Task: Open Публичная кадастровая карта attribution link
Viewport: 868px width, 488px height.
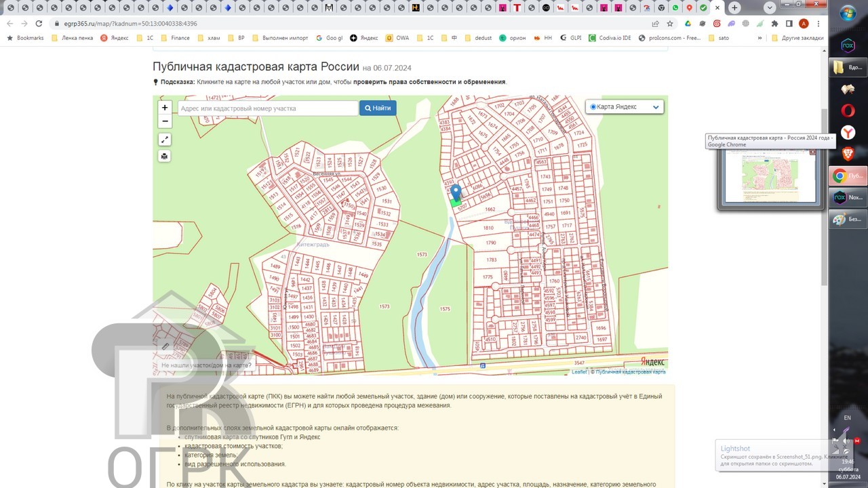Action: click(631, 371)
